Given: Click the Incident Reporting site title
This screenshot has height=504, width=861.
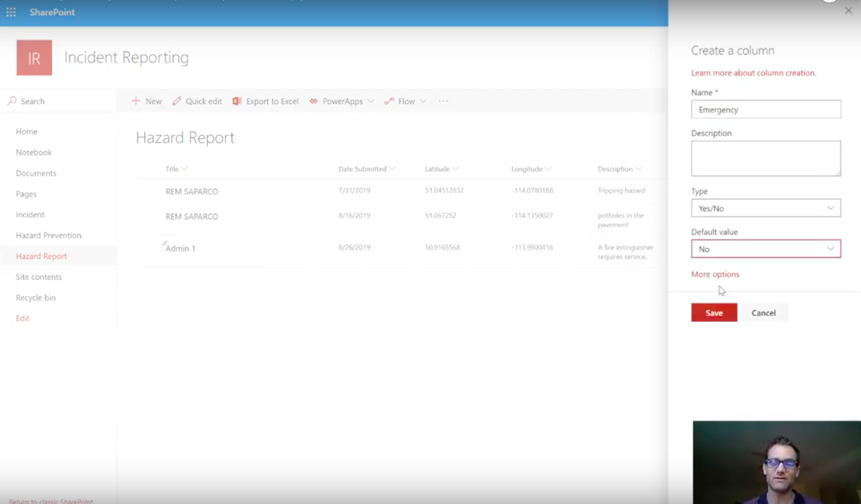Looking at the screenshot, I should coord(126,58).
